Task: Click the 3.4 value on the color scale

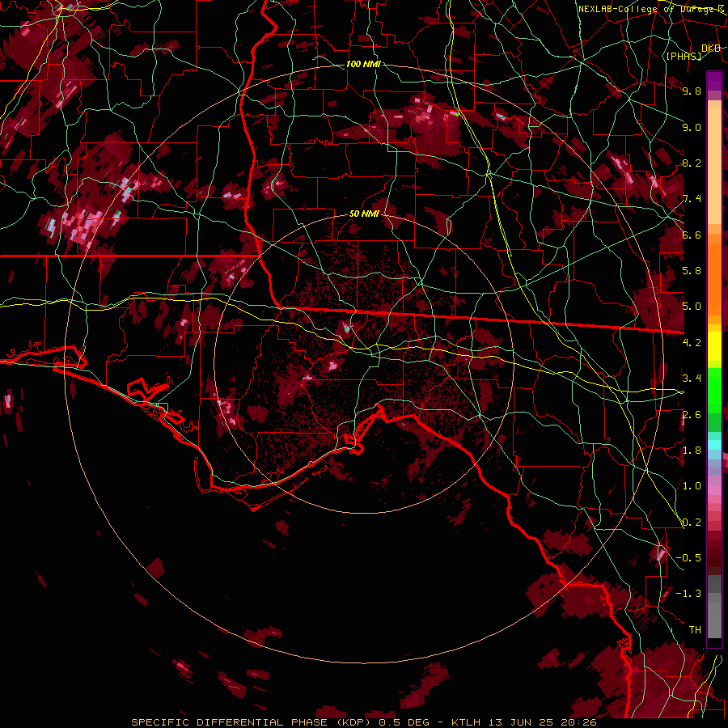Action: click(x=692, y=379)
